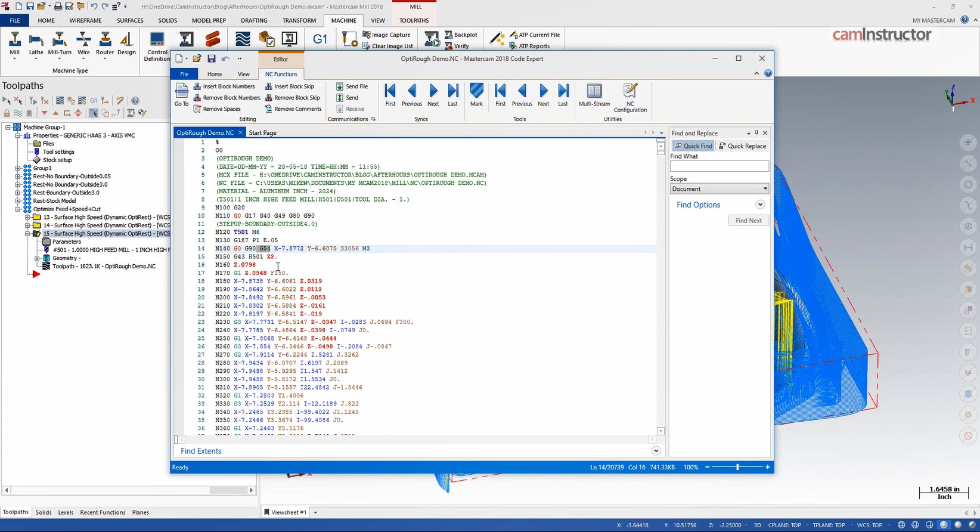This screenshot has width=980, height=532.
Task: Expand Find Options section
Action: pos(760,205)
